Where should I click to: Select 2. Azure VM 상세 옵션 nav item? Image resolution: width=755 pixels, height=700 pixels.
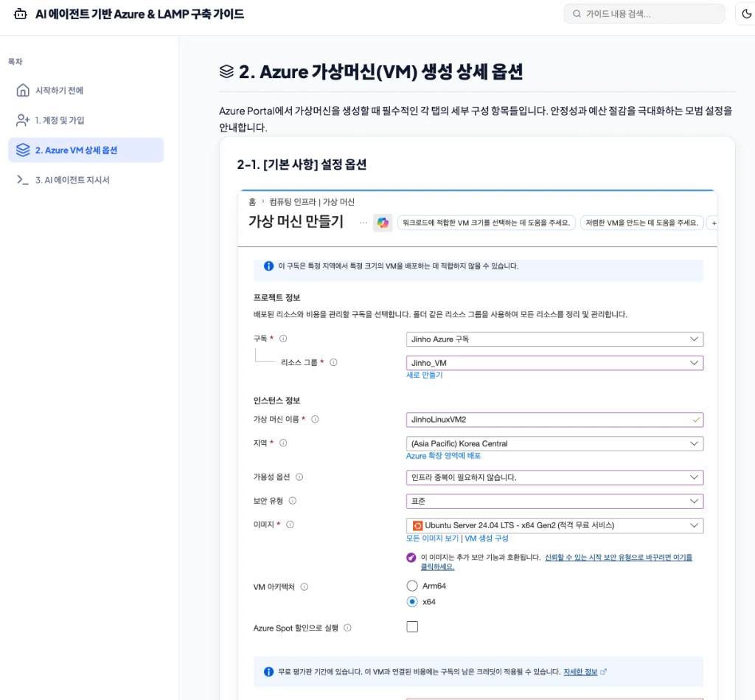tap(86, 150)
